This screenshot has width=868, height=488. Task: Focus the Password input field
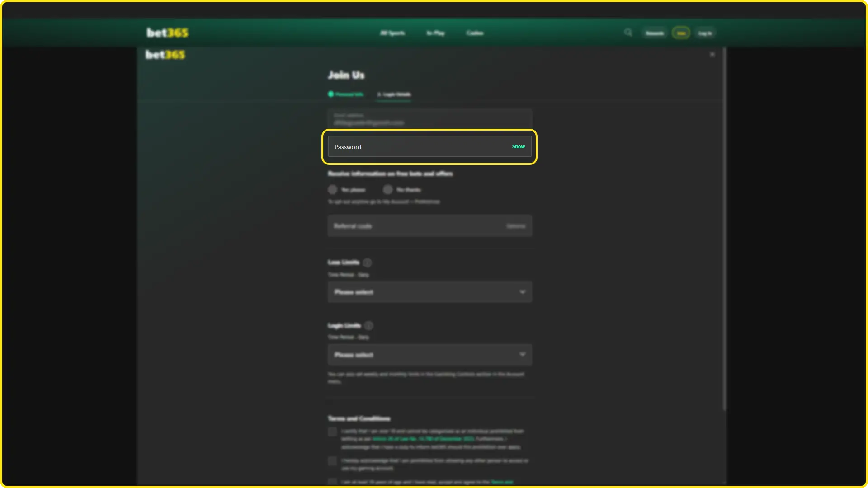[x=429, y=147]
